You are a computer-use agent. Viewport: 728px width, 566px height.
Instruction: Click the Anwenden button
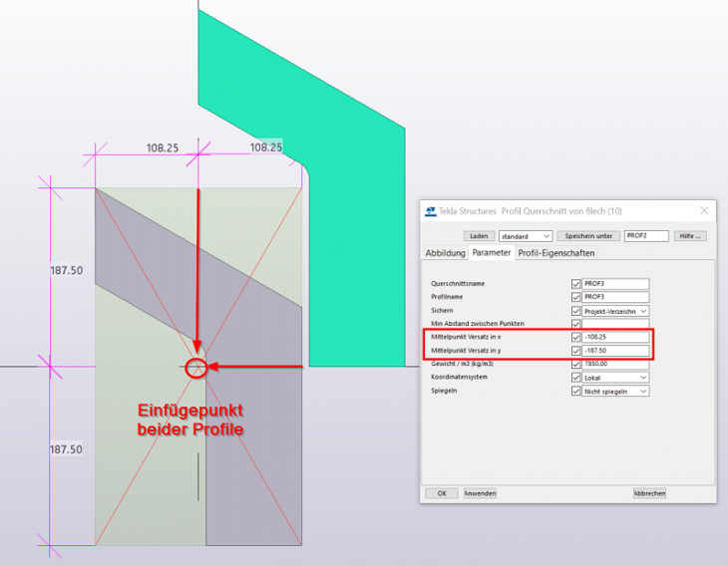coord(480,493)
